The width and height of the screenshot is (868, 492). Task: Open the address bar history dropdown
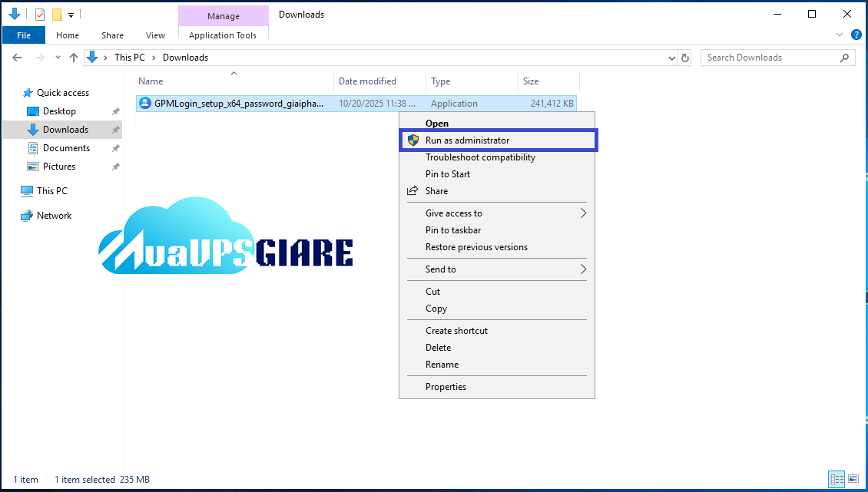[x=671, y=58]
